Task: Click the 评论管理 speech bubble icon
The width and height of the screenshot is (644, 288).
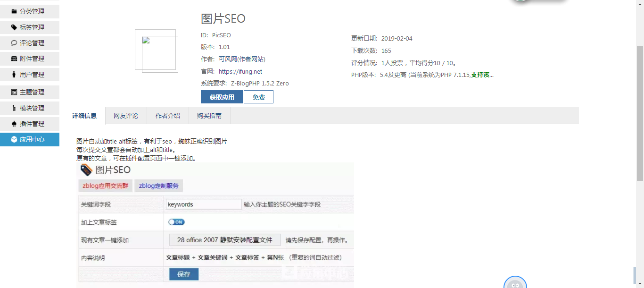Action: pos(14,43)
